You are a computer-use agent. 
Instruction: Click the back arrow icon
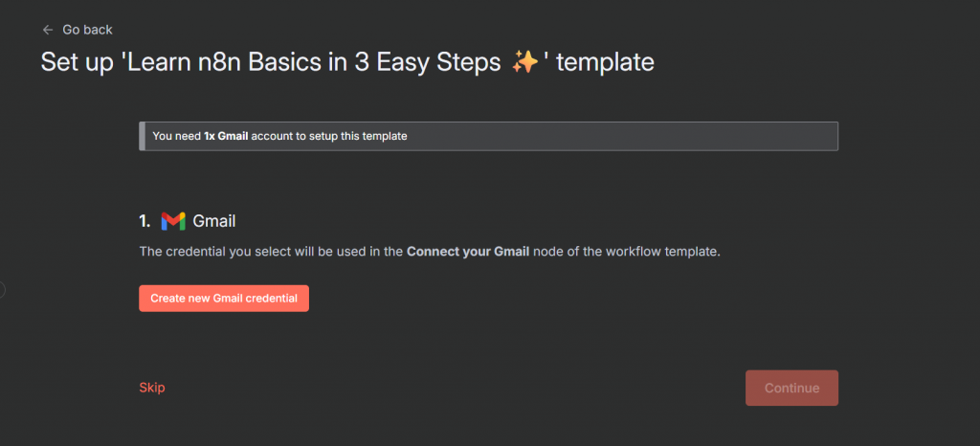[x=48, y=30]
